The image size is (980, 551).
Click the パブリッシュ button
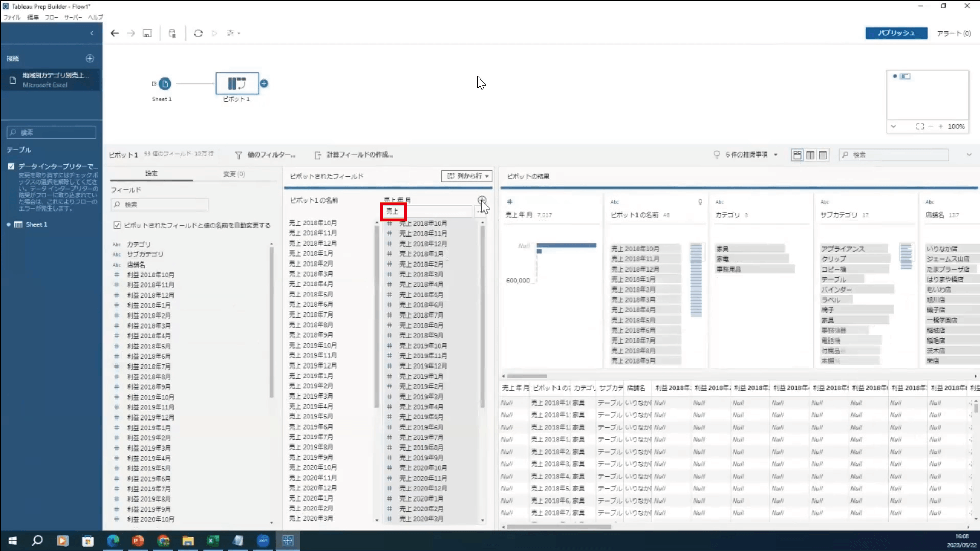click(x=896, y=33)
